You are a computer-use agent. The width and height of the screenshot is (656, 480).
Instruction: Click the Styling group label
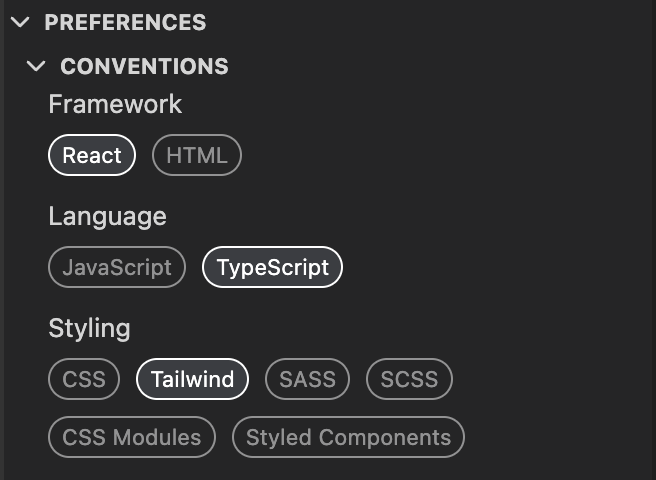tap(89, 328)
